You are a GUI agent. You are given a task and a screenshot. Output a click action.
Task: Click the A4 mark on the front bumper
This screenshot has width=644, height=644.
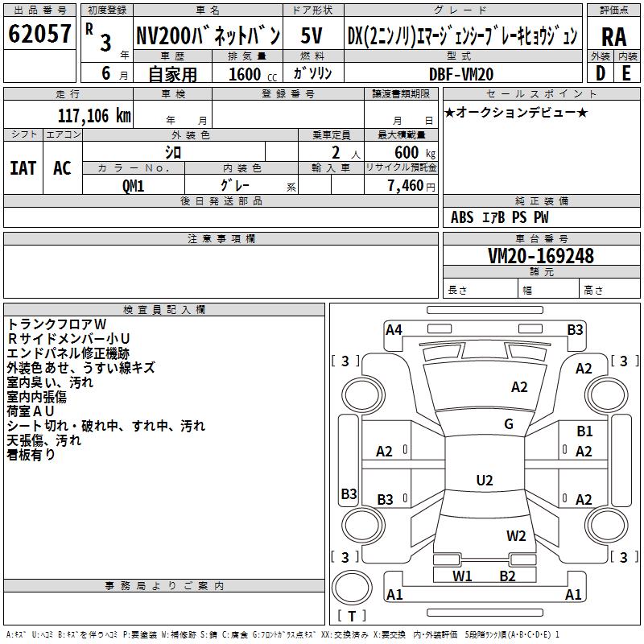[x=394, y=330]
